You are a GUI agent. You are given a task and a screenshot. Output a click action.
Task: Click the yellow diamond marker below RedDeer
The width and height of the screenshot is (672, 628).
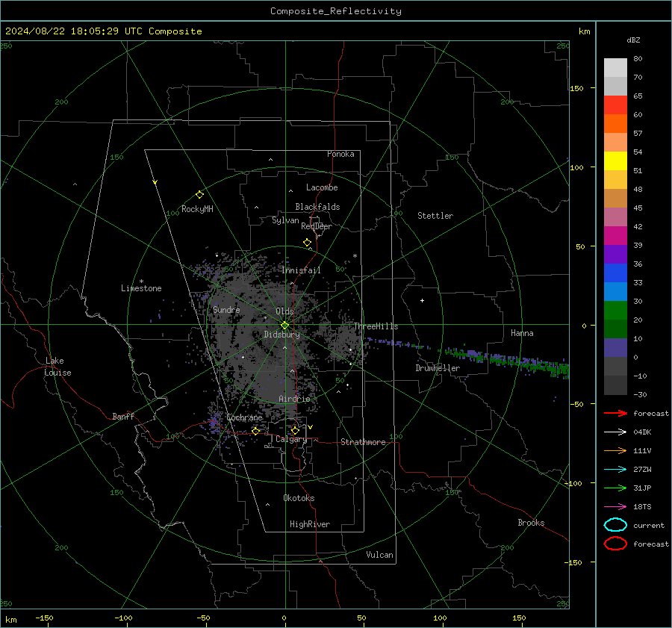(x=307, y=243)
